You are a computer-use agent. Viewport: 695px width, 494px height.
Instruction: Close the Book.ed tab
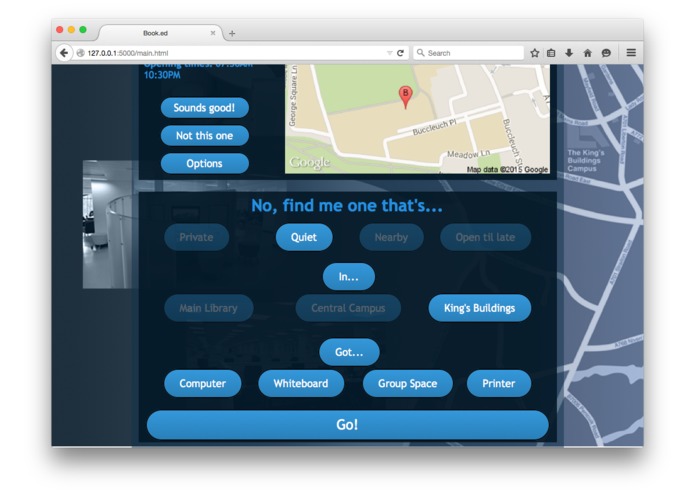tap(213, 33)
